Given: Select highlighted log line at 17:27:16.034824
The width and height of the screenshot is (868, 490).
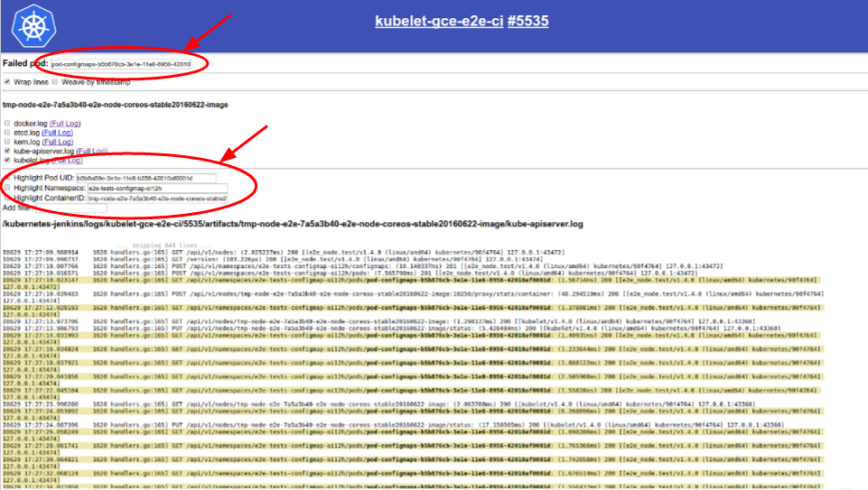Looking at the screenshot, I should click(413, 352).
